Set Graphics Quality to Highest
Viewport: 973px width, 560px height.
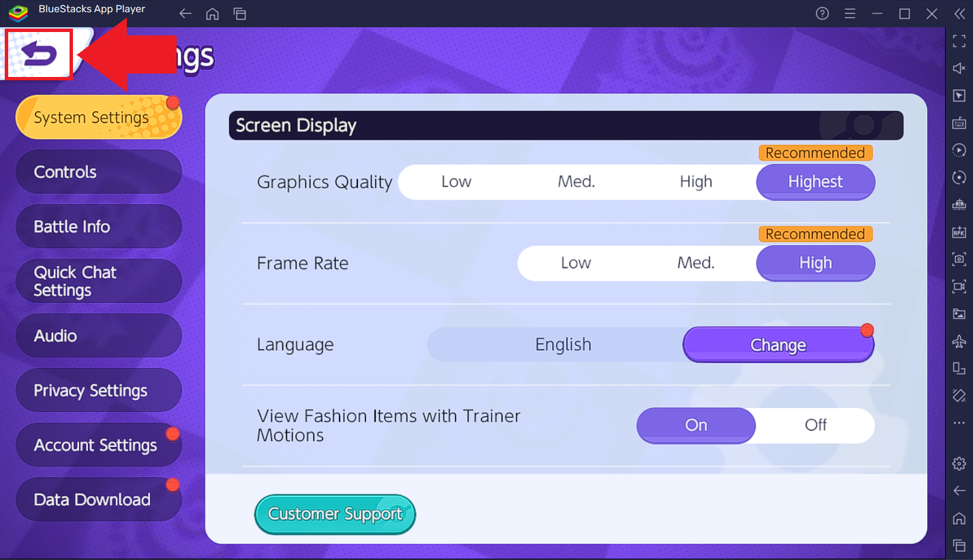point(815,182)
